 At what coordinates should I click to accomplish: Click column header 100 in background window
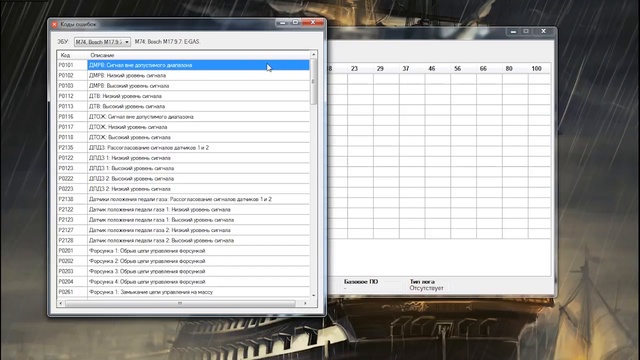tap(536, 69)
